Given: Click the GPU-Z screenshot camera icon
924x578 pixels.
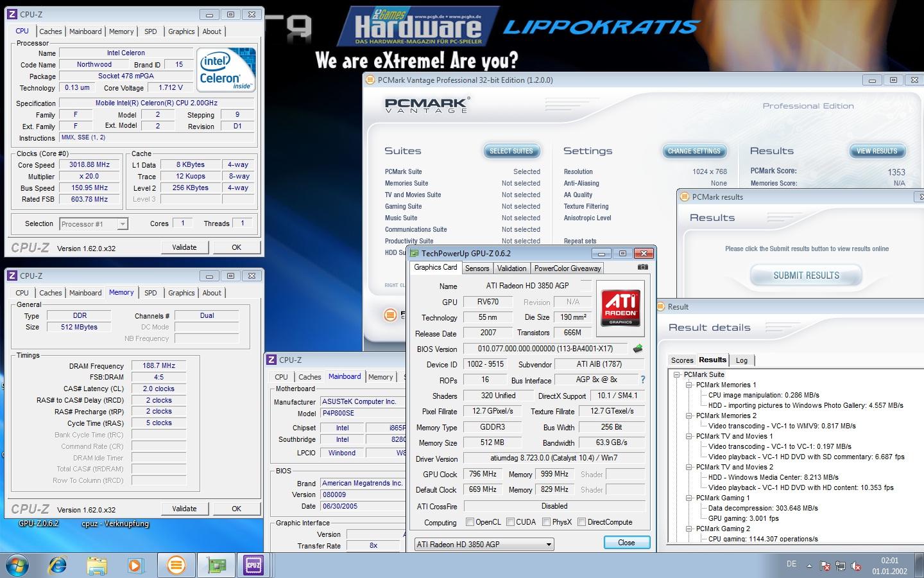Looking at the screenshot, I should 643,267.
